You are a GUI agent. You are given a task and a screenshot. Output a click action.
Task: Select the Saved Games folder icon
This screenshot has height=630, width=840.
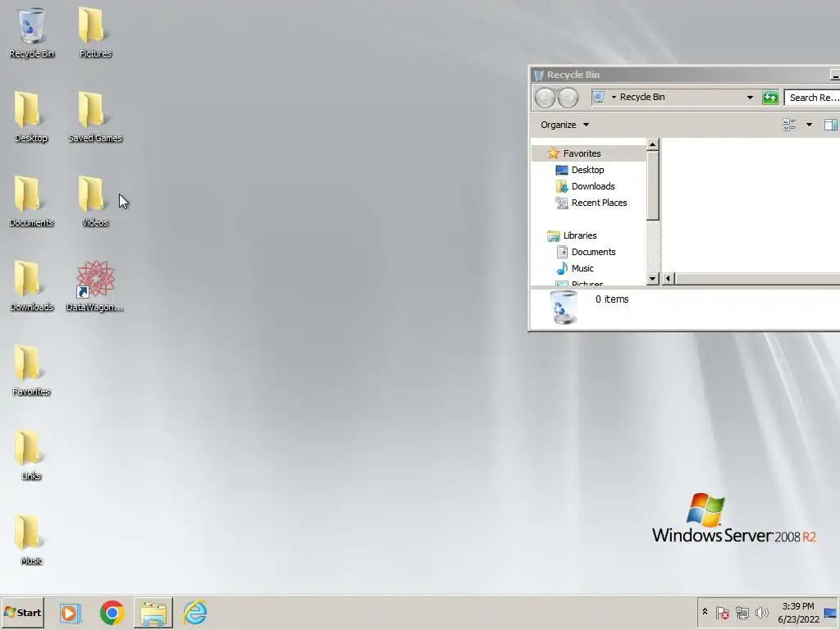click(95, 116)
